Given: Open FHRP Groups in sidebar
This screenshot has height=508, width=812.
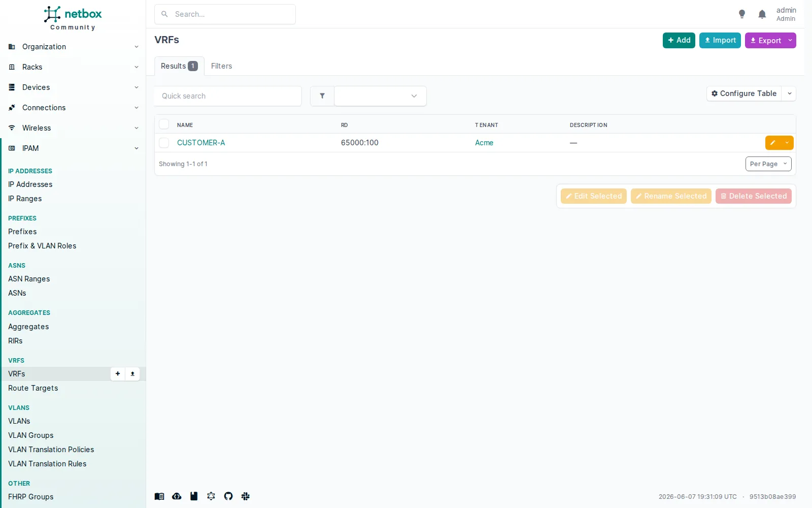Looking at the screenshot, I should pos(31,497).
